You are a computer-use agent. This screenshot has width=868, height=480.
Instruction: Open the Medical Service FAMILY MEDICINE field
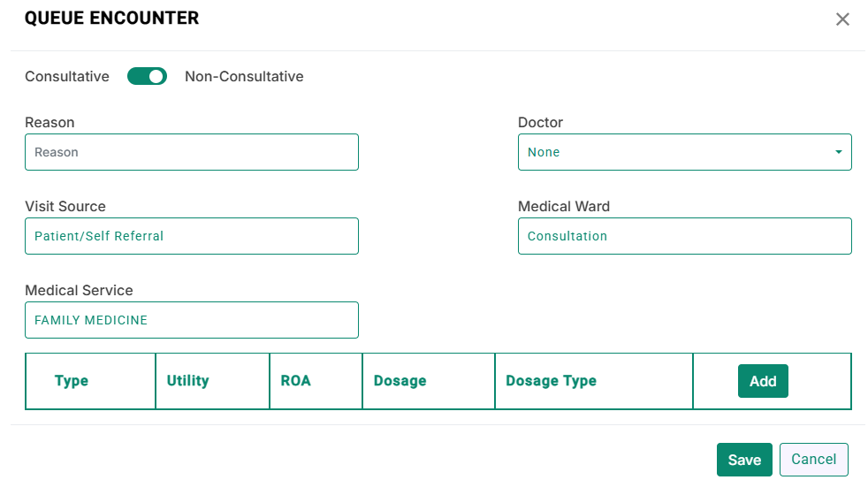[x=192, y=320]
